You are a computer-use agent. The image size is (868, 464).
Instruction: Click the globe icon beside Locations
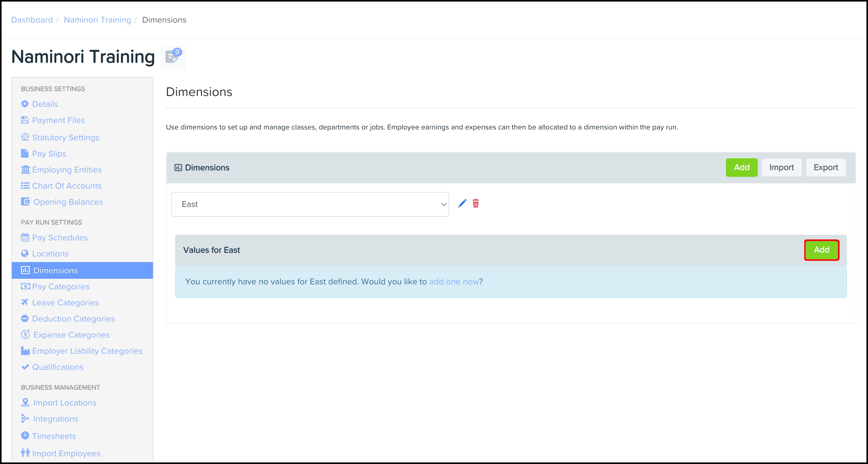[25, 253]
